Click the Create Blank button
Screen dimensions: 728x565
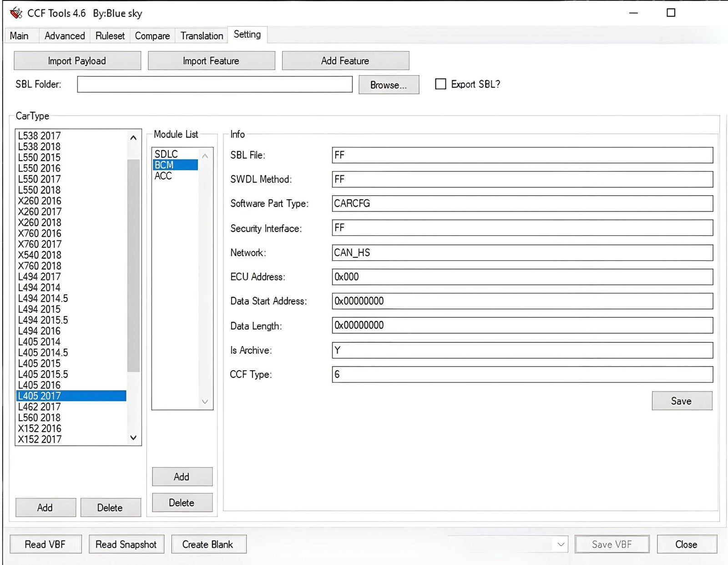point(208,544)
